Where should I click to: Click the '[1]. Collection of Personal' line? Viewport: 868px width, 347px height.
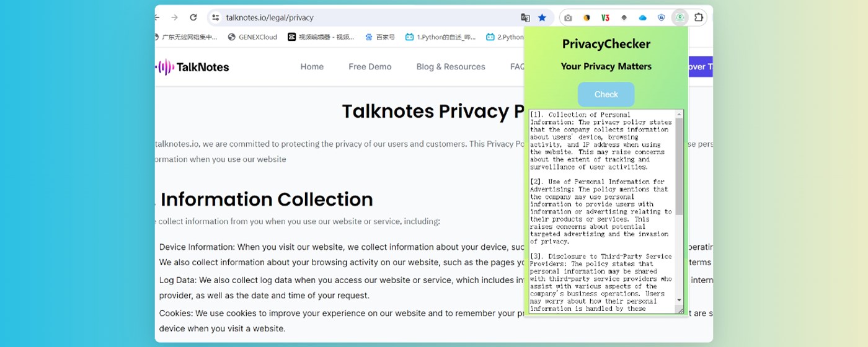coord(580,115)
